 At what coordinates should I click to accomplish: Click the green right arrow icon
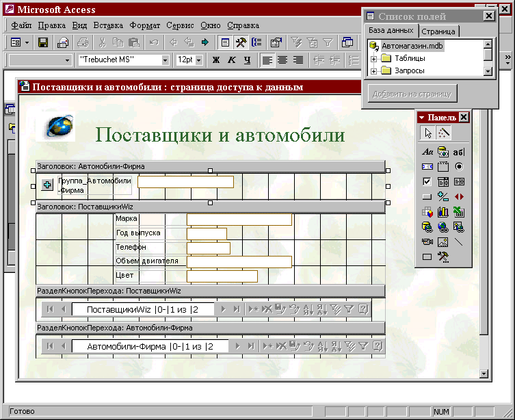click(205, 42)
